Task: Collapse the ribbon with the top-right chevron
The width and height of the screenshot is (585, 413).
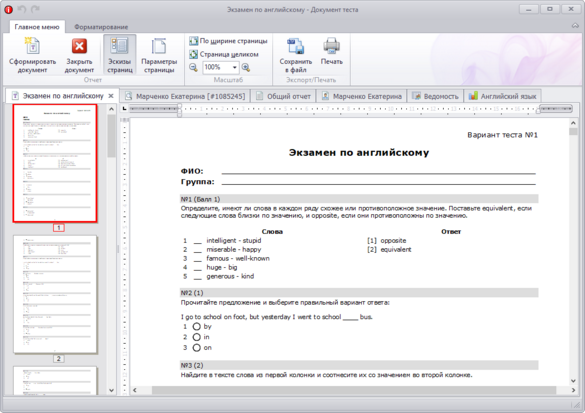Action: [x=575, y=26]
